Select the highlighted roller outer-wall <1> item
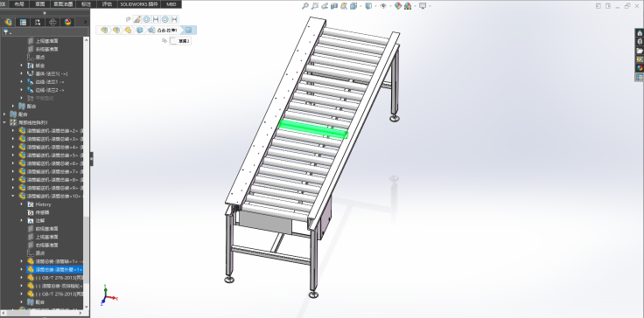The width and height of the screenshot is (644, 318). [x=55, y=270]
